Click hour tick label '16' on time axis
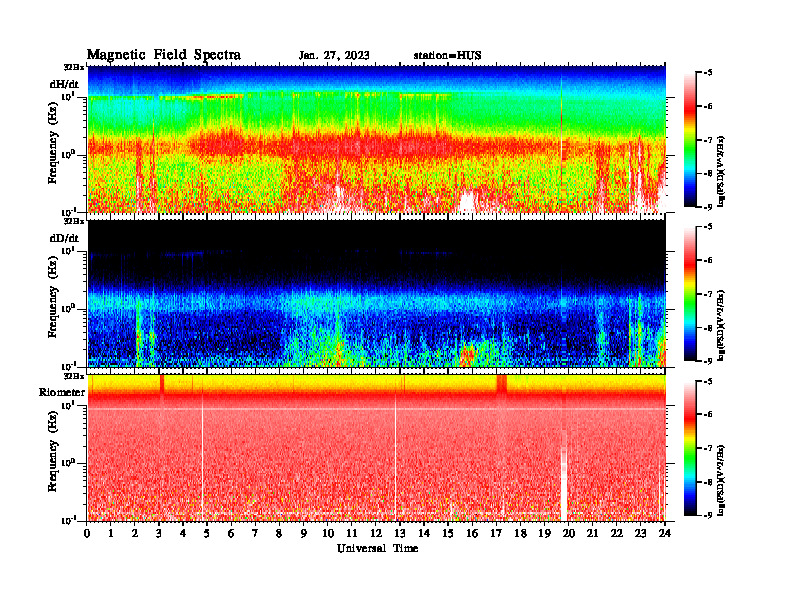Viewport: 792px width, 612px height. 472,534
